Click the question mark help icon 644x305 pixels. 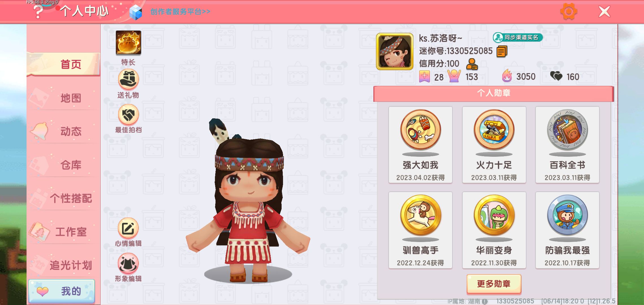click(38, 12)
